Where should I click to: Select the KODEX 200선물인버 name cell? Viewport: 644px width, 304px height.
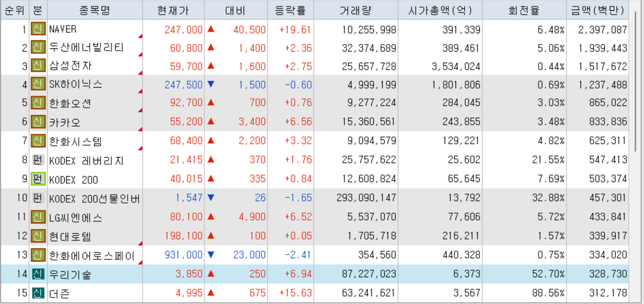(x=95, y=199)
